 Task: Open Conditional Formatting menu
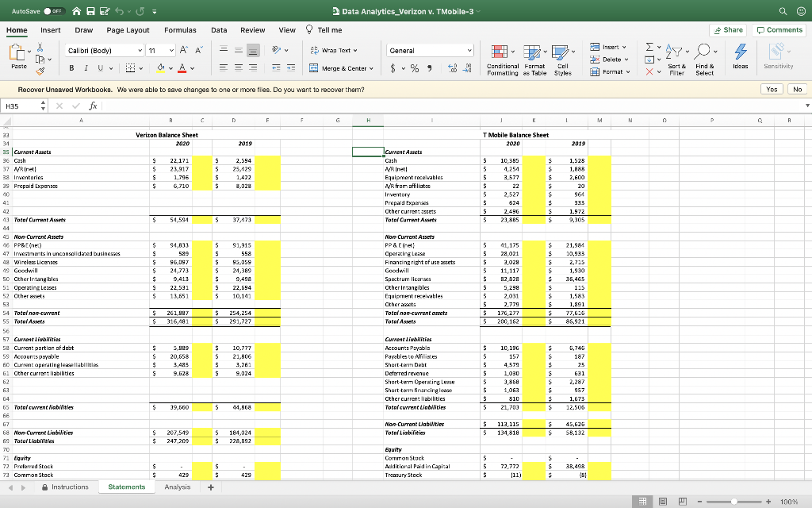click(x=502, y=60)
